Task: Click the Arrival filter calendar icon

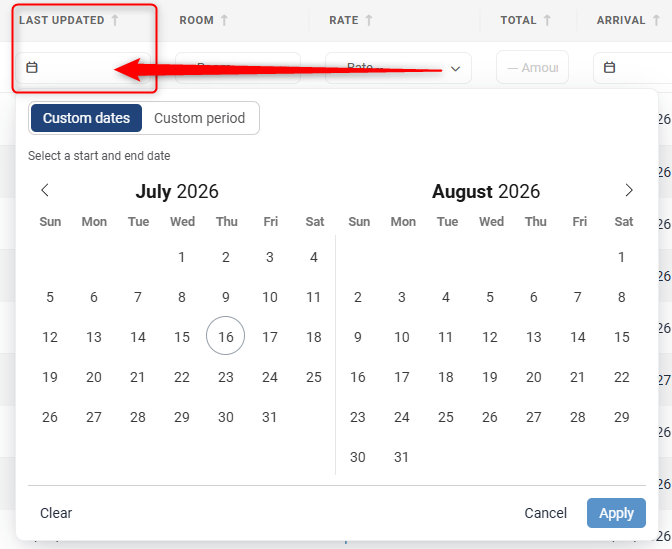Action: (x=609, y=68)
